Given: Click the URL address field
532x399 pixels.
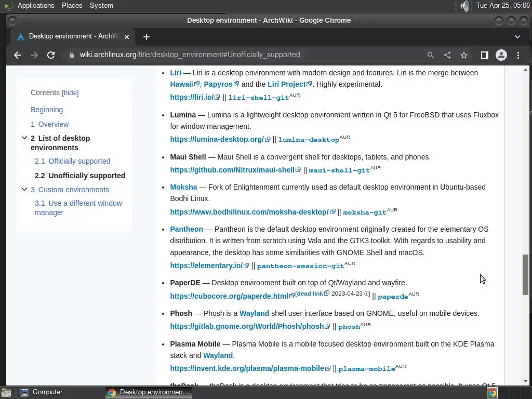Looking at the screenshot, I should tap(190, 55).
